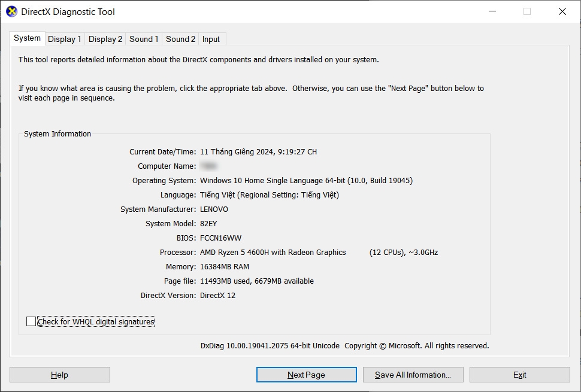Click the Microsoft copyright notice text
This screenshot has height=392, width=581.
(x=417, y=346)
